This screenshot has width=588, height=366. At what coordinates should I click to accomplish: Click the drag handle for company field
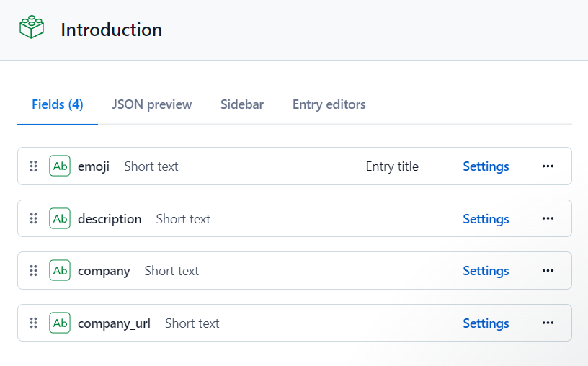[x=33, y=271]
